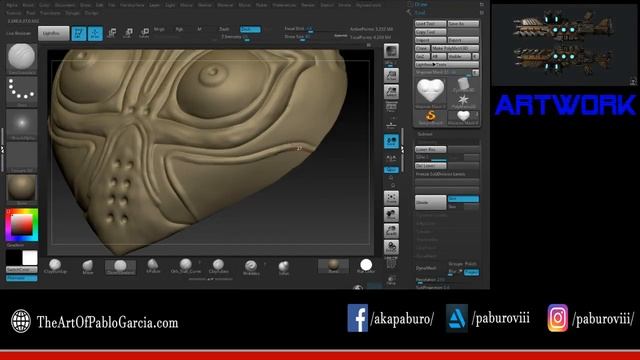The image size is (640, 360).
Task: Click the Make PolyMesh3D button
Action: coord(455,49)
